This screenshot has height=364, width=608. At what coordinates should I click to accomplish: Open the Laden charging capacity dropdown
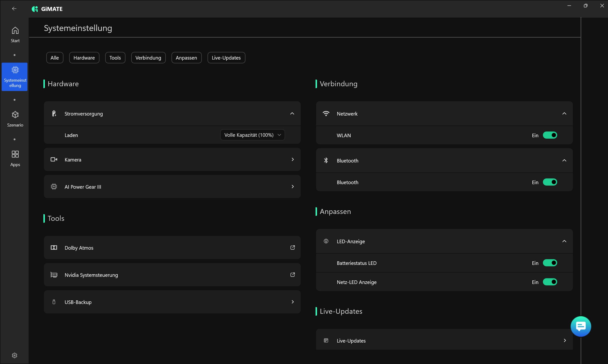pos(252,135)
